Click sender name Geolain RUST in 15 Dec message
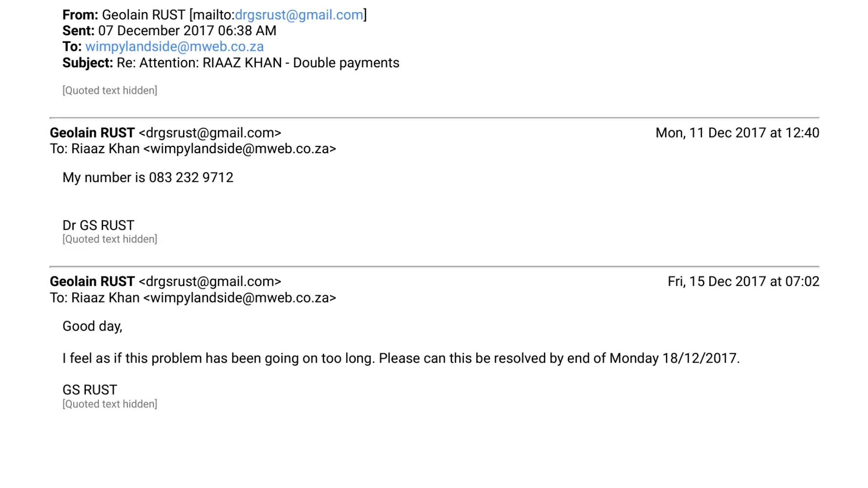This screenshot has height=488, width=868. pyautogui.click(x=92, y=282)
